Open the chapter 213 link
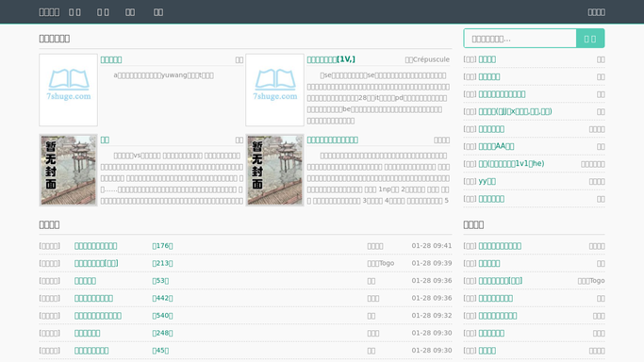This screenshot has width=644, height=362. point(162,263)
